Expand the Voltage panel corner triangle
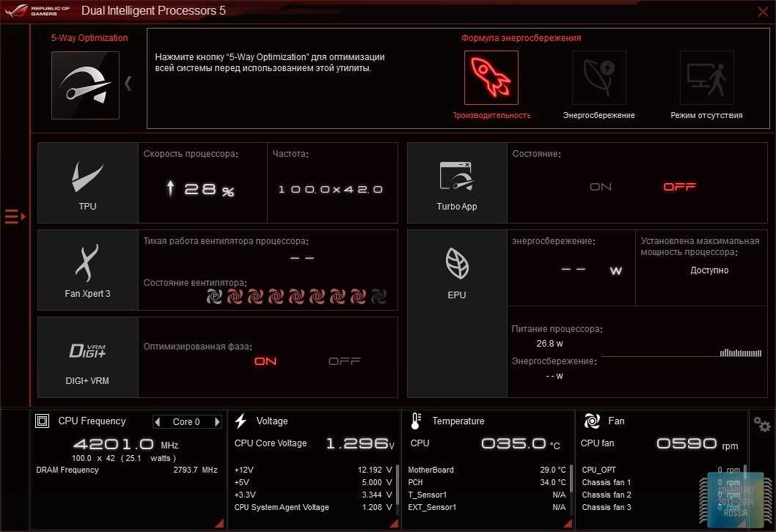 (x=393, y=523)
